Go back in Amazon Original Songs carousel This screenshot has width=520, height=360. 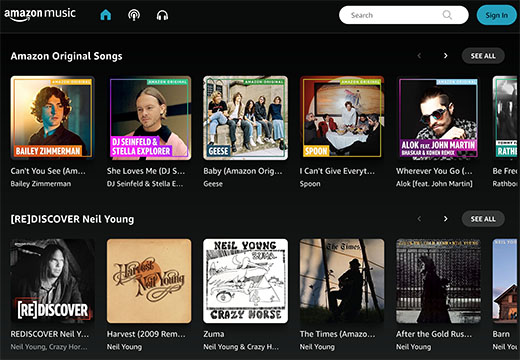tap(419, 56)
